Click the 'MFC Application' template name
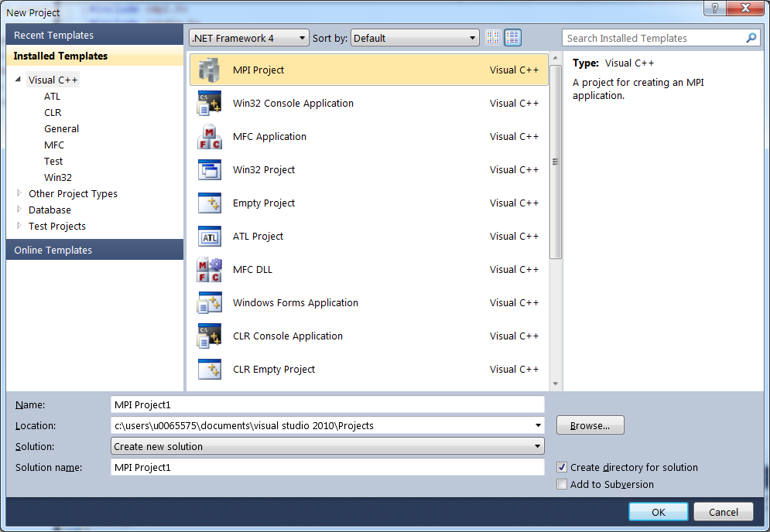This screenshot has height=532, width=770. coord(269,136)
